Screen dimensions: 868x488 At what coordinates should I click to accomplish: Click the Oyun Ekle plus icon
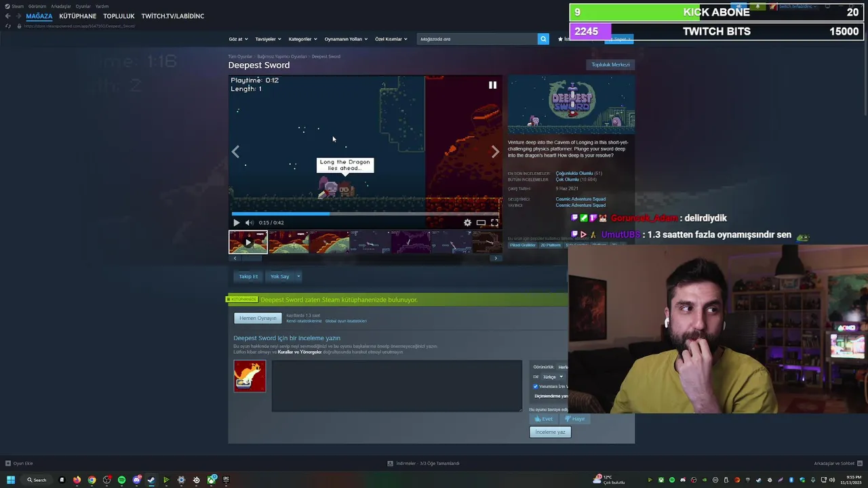[x=8, y=464]
